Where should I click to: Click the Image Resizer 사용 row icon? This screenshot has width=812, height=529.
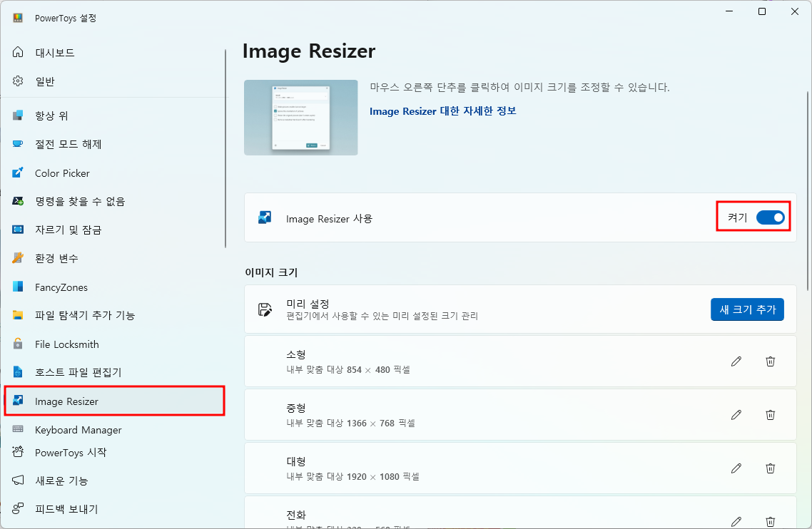pos(265,218)
